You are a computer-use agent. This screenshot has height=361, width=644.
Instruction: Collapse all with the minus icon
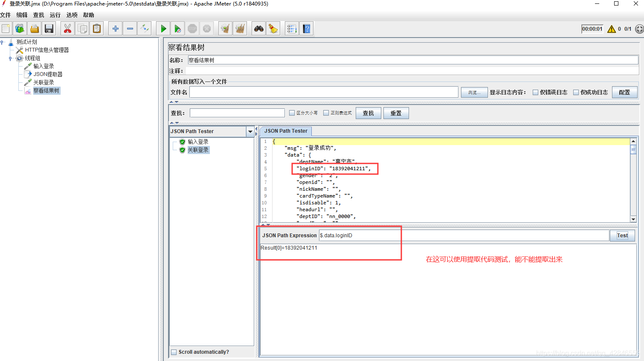(130, 29)
